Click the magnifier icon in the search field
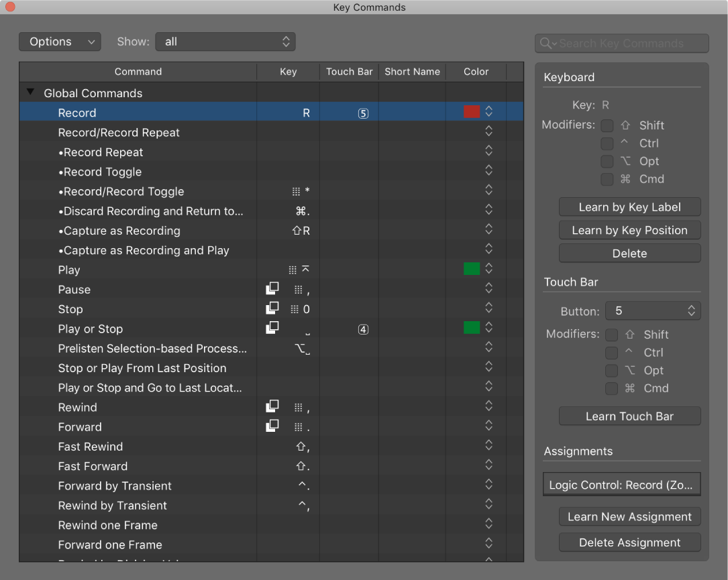Viewport: 728px width, 580px height. tap(545, 43)
